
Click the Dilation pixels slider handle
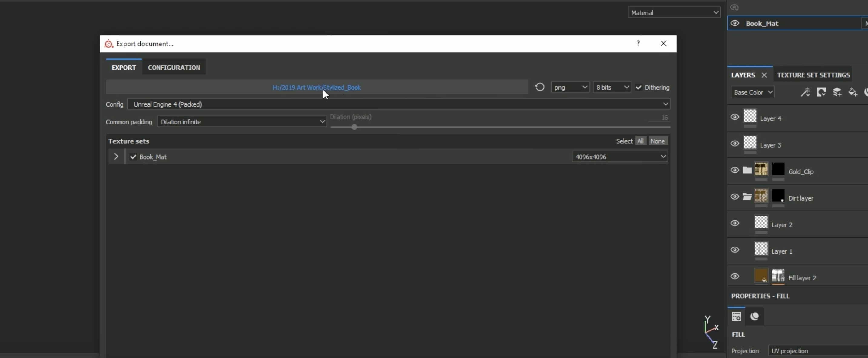click(x=354, y=127)
